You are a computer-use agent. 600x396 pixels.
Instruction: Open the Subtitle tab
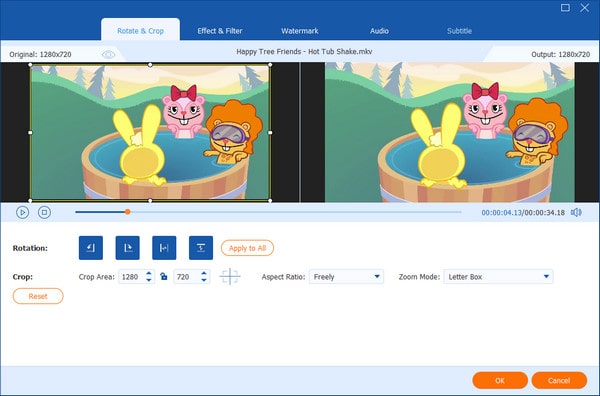(x=459, y=31)
